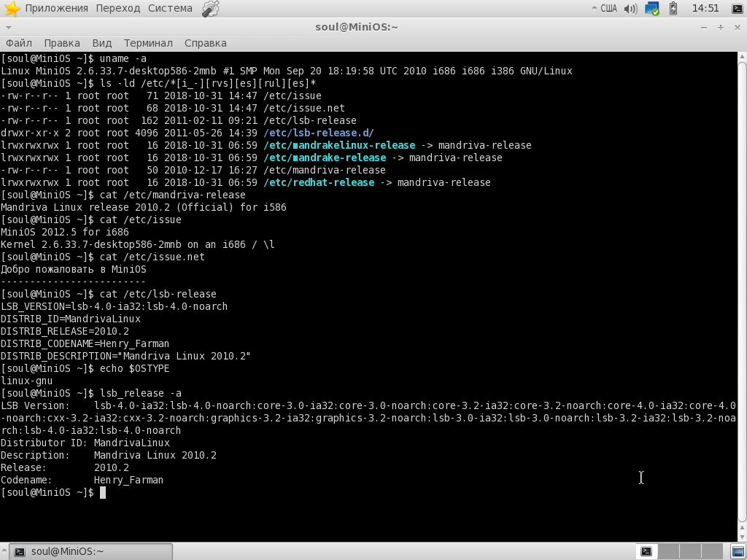Open window menu arrow in title bar
747x560 pixels.
[x=9, y=28]
